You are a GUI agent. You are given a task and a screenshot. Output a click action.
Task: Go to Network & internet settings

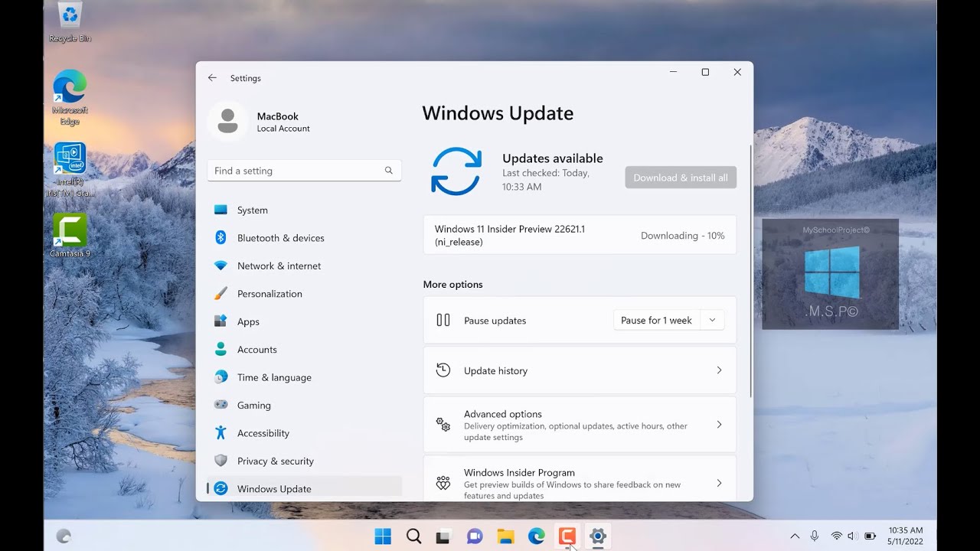(304, 266)
